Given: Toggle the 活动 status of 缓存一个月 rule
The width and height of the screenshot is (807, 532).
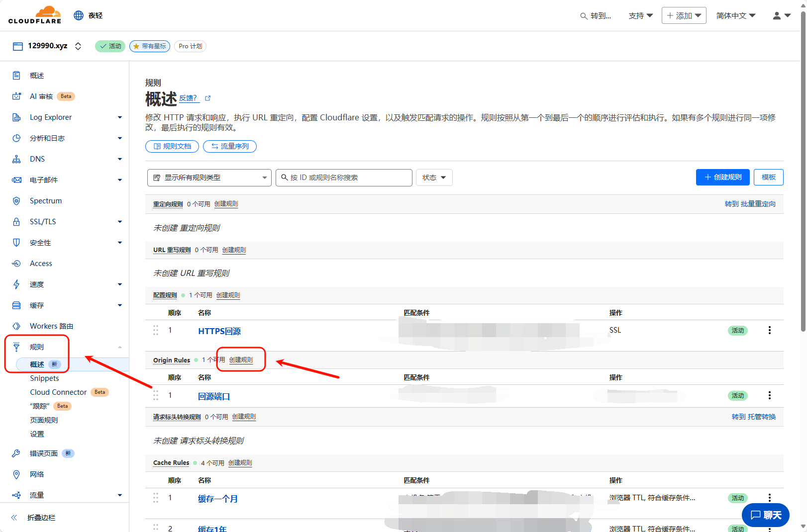Looking at the screenshot, I should pyautogui.click(x=737, y=498).
